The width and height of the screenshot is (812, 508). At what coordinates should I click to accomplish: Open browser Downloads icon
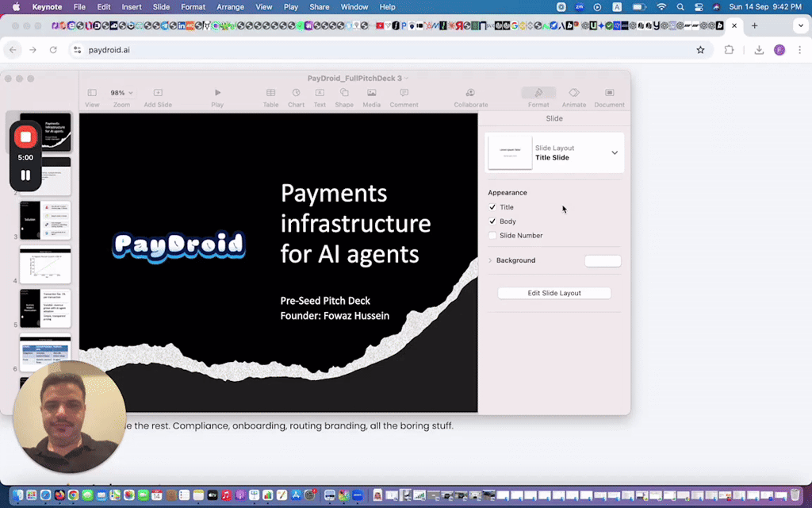coord(759,50)
